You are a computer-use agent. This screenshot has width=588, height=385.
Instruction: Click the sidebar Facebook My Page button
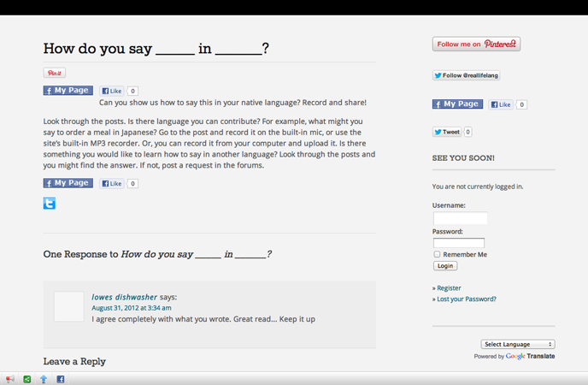457,104
